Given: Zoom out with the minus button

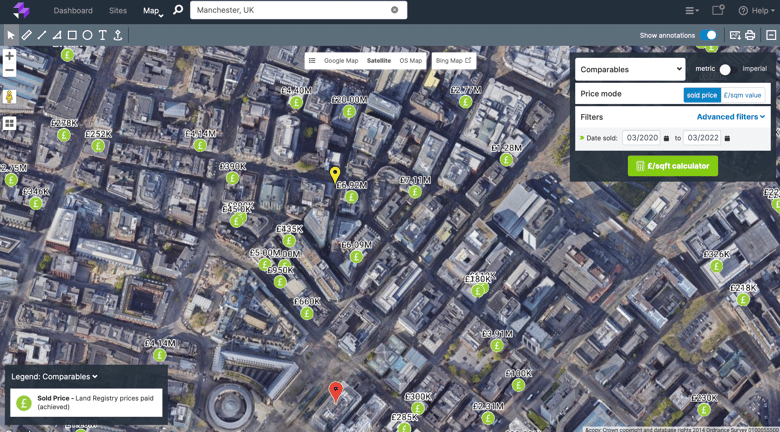Looking at the screenshot, I should pos(9,71).
